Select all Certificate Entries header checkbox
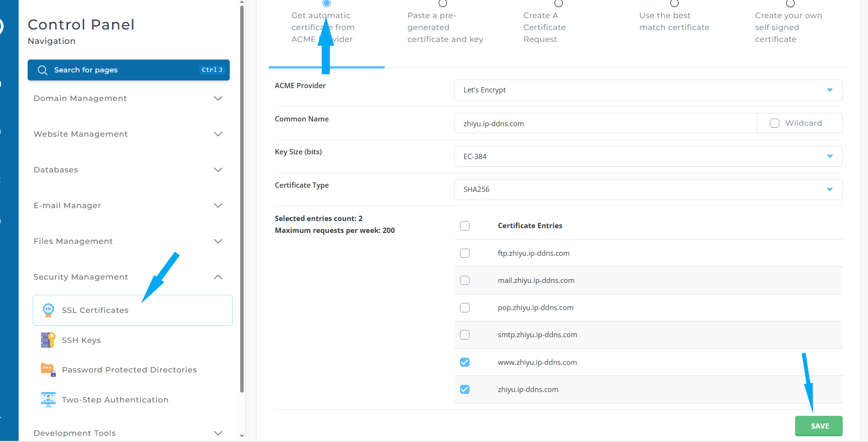Viewport: 868px width, 442px height. 465,226
